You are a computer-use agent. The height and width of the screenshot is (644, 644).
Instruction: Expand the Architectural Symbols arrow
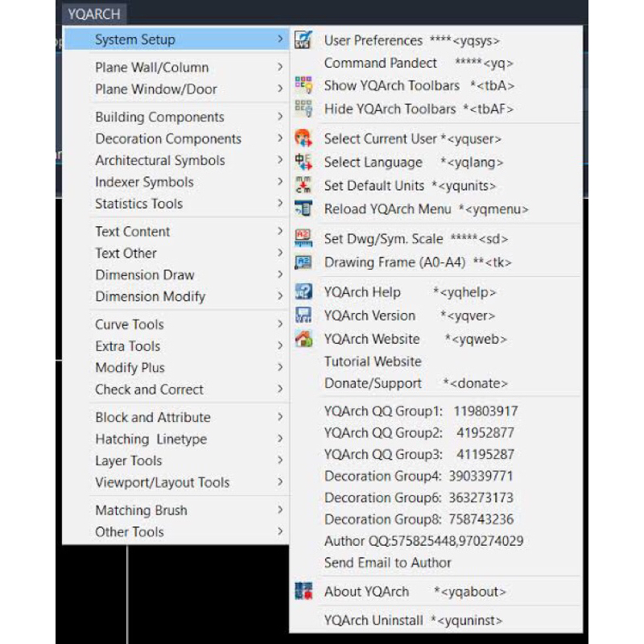(279, 159)
